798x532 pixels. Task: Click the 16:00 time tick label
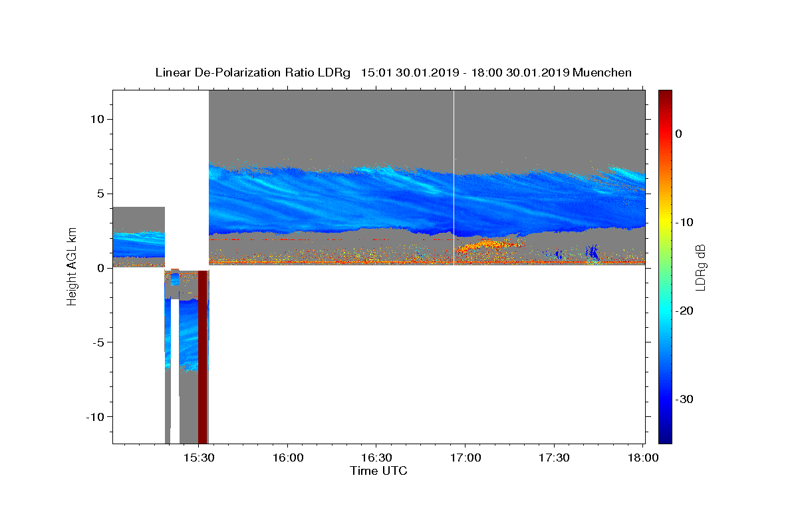(287, 458)
